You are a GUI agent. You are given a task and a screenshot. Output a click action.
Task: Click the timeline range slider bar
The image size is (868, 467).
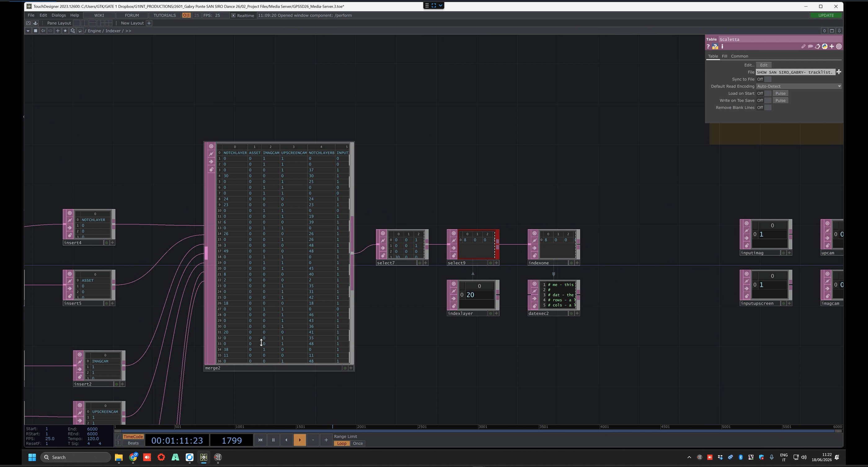pos(478,431)
